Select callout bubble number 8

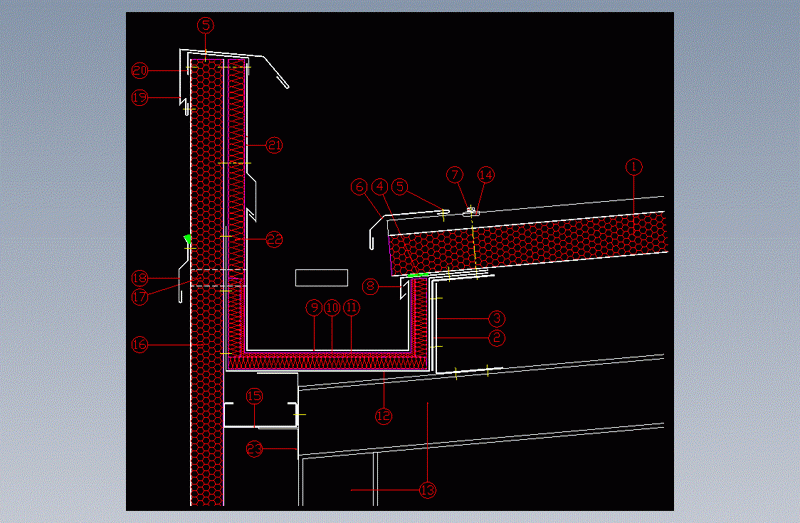(371, 287)
